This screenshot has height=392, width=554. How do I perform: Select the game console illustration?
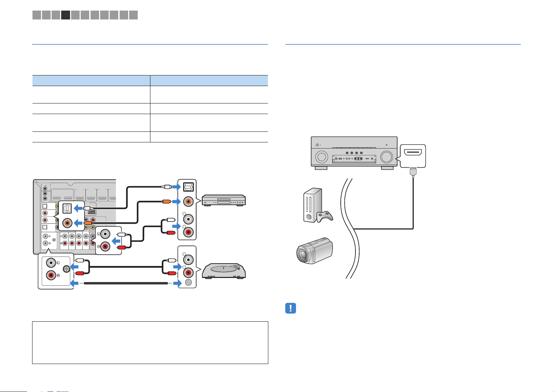[318, 205]
